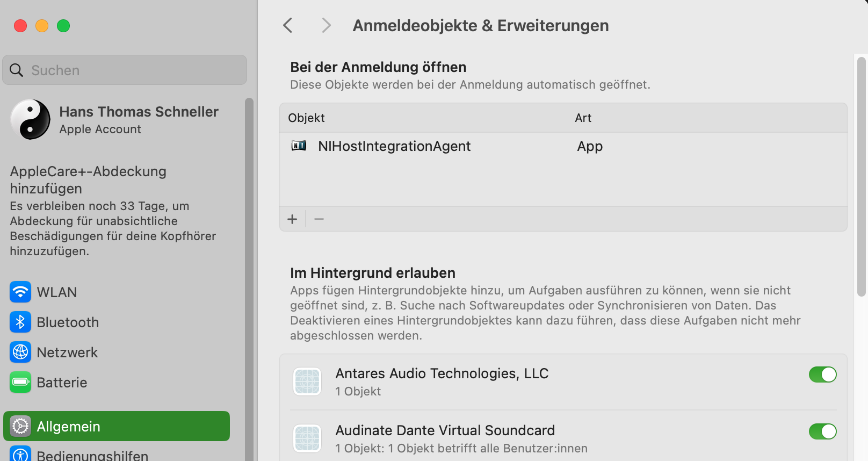The image size is (868, 461).
Task: Open Bluetooth settings pane
Action: pos(117,322)
